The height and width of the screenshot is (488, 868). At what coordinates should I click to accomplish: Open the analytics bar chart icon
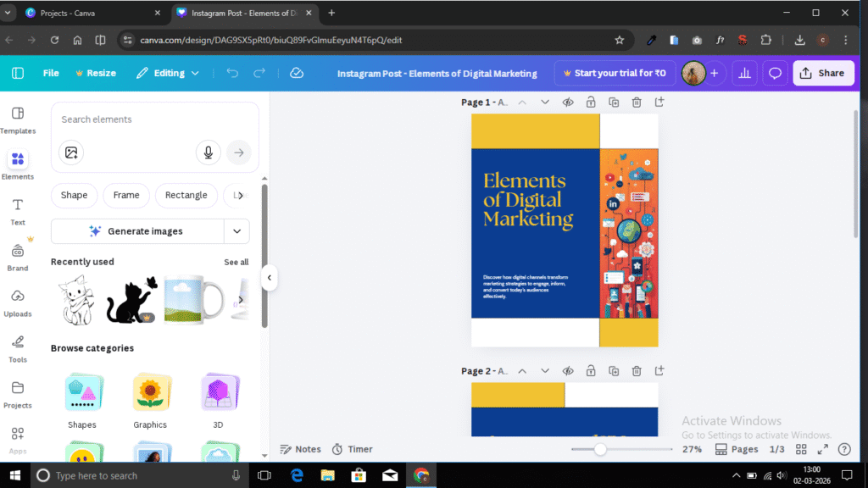744,74
